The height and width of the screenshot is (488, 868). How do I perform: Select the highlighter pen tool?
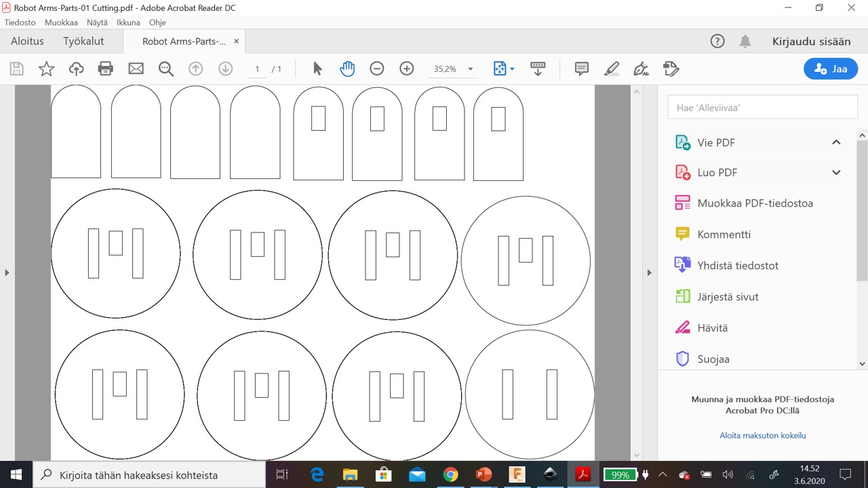pyautogui.click(x=611, y=68)
